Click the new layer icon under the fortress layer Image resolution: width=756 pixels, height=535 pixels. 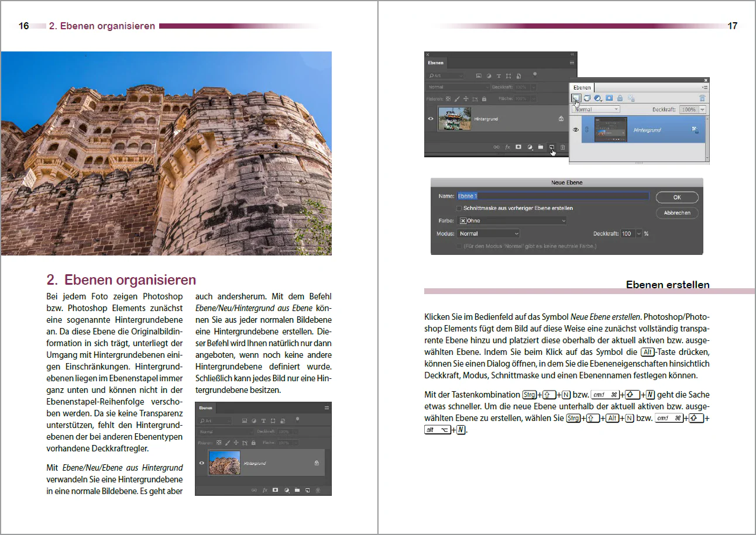[x=308, y=490]
